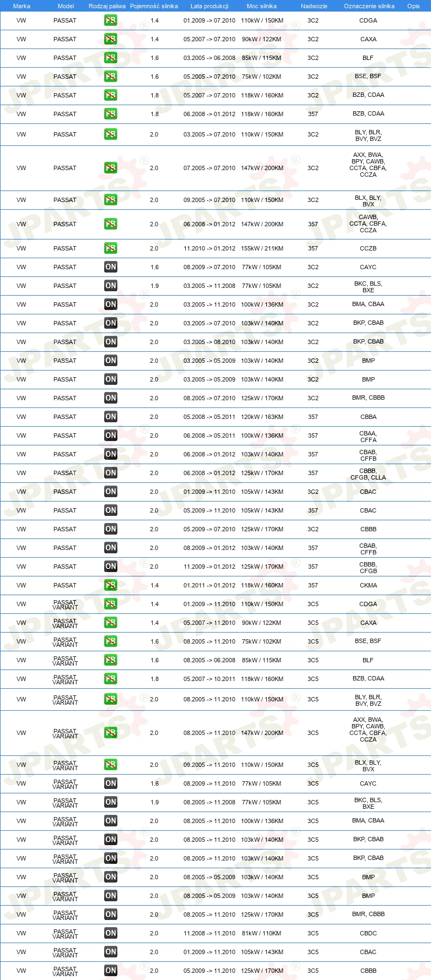This screenshot has width=431, height=980.
Task: Click the diesel ON icon in the CBAC 3C5 row
Action: point(111,952)
